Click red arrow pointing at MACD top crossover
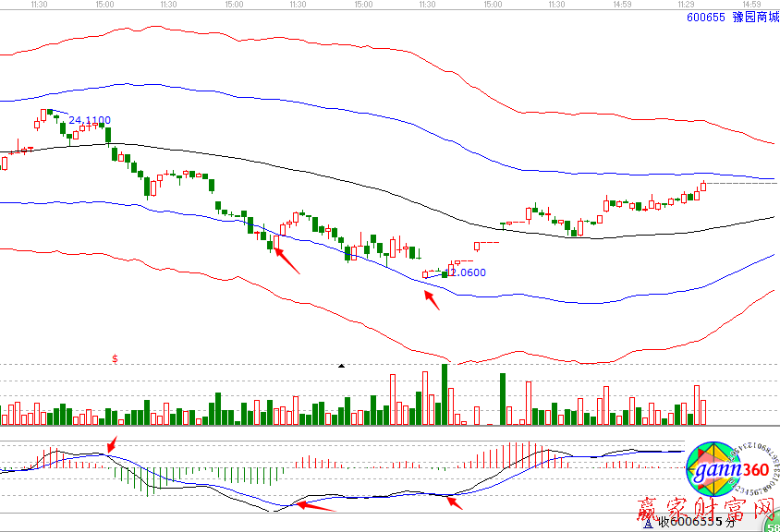 click(113, 443)
